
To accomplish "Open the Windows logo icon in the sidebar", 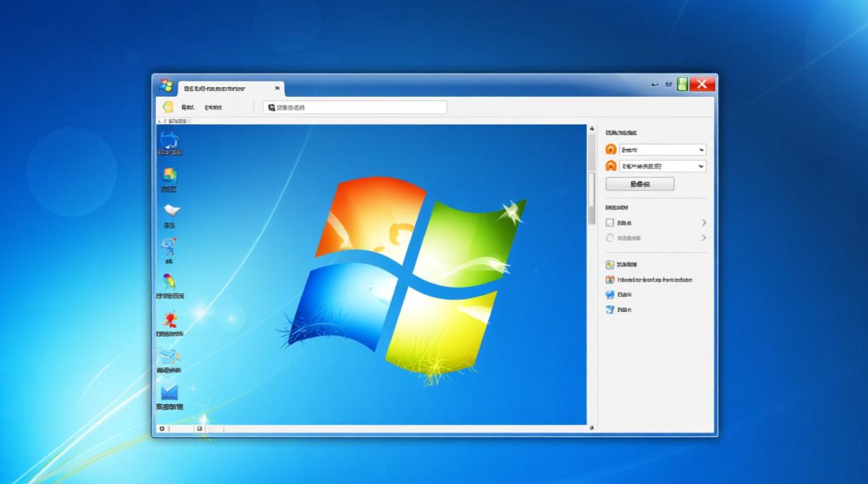I will [170, 177].
